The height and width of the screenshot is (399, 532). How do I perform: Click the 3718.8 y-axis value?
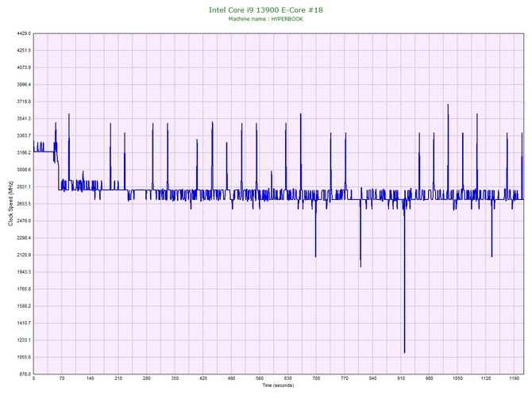click(x=24, y=102)
